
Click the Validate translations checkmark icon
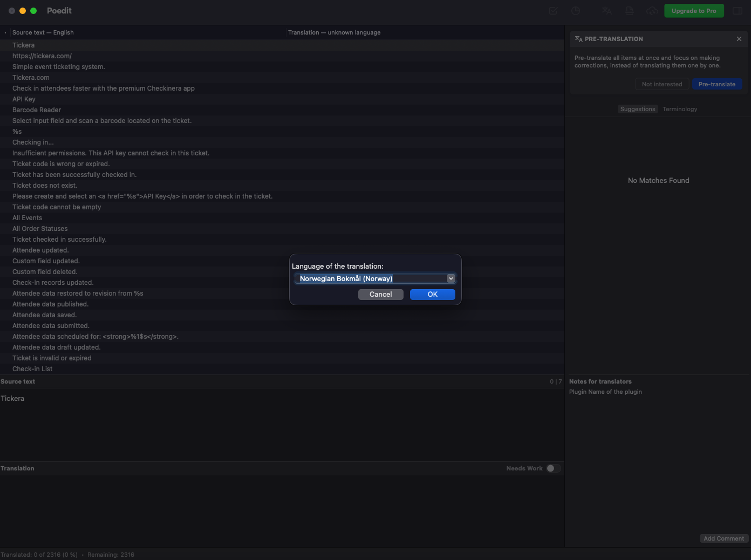(553, 11)
